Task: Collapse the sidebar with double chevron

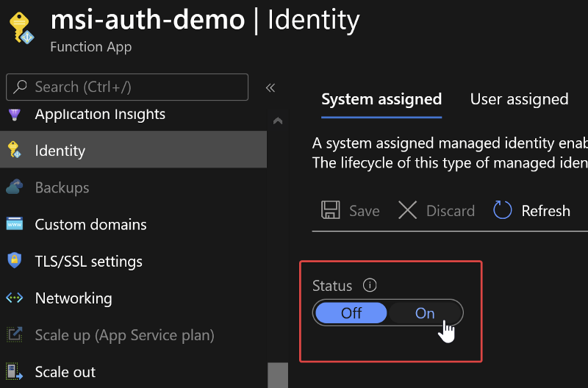Action: (270, 87)
